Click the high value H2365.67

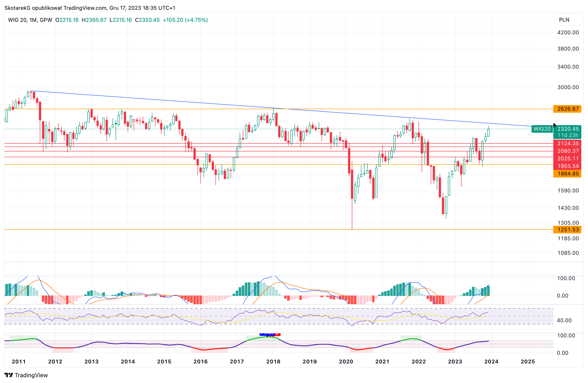coord(94,20)
